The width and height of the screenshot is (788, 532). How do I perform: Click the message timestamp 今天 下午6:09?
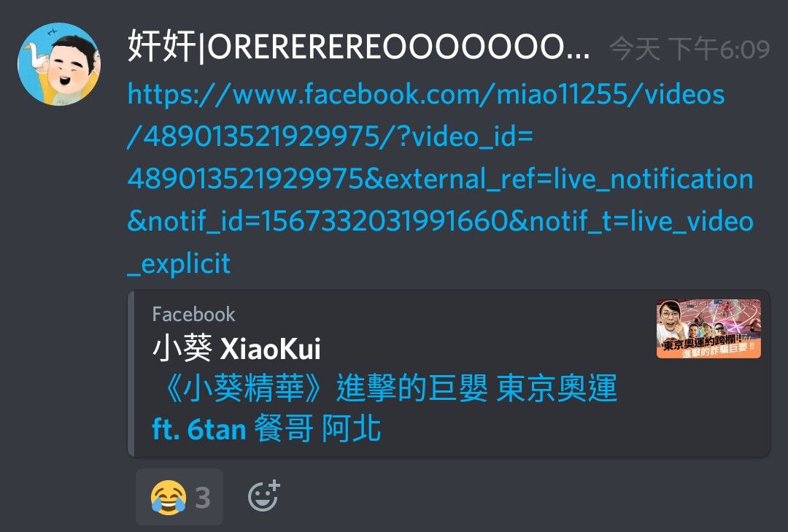click(x=689, y=50)
